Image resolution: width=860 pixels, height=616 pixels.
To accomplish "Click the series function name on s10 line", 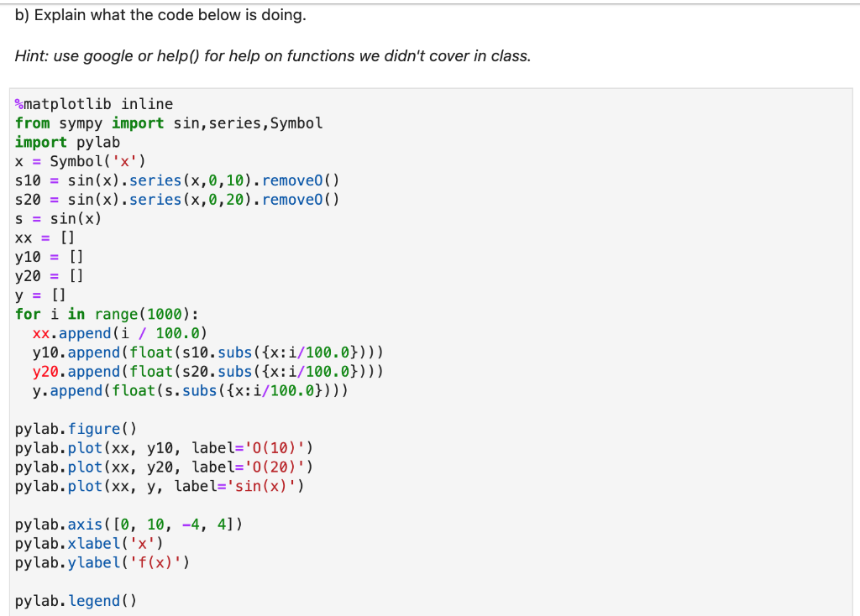I will (x=156, y=180).
